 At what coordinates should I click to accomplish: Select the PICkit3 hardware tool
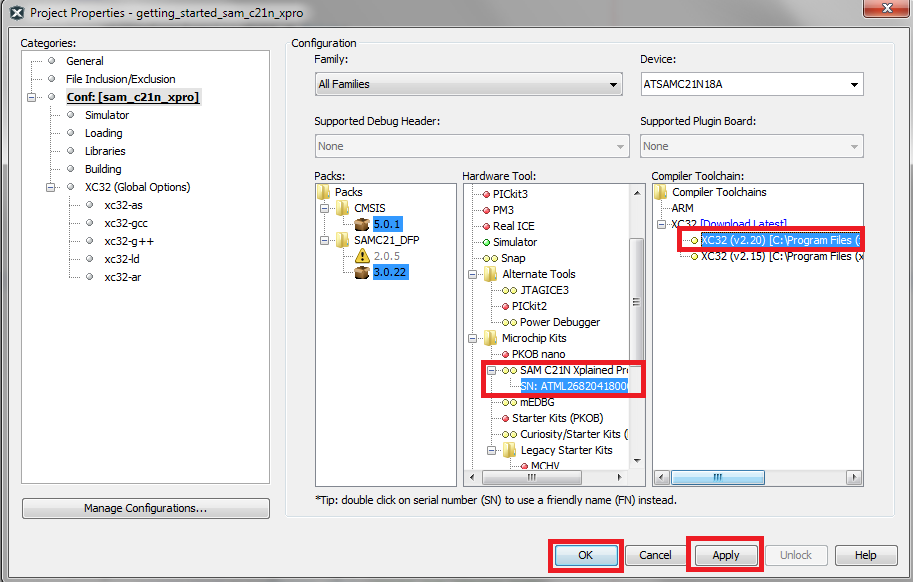[509, 194]
